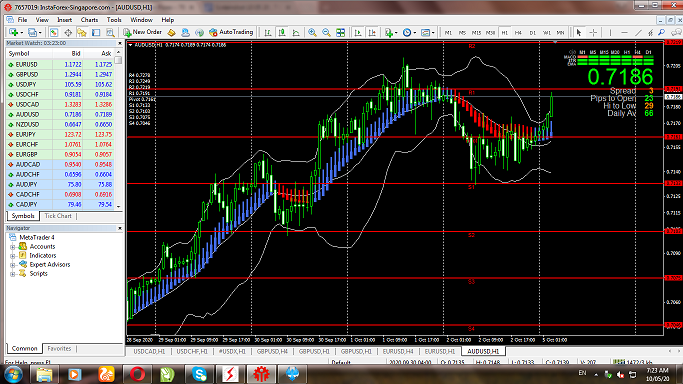Screen dimensions: 683x384
Task: Switch timeframe to M1
Action: 448,33
